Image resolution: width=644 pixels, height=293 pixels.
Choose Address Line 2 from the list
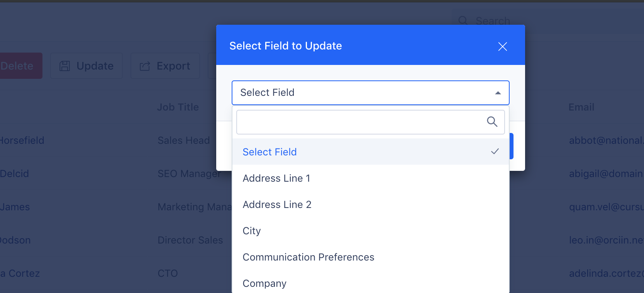371,204
